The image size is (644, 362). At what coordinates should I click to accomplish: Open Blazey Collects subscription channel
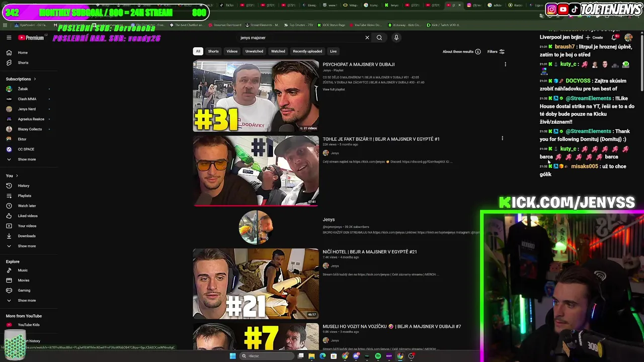pyautogui.click(x=30, y=129)
